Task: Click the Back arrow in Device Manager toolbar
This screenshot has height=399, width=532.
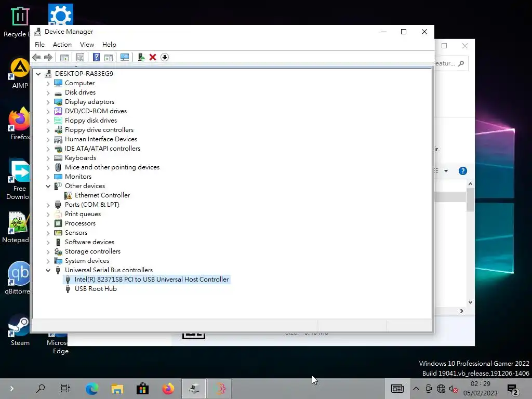Action: pyautogui.click(x=36, y=57)
